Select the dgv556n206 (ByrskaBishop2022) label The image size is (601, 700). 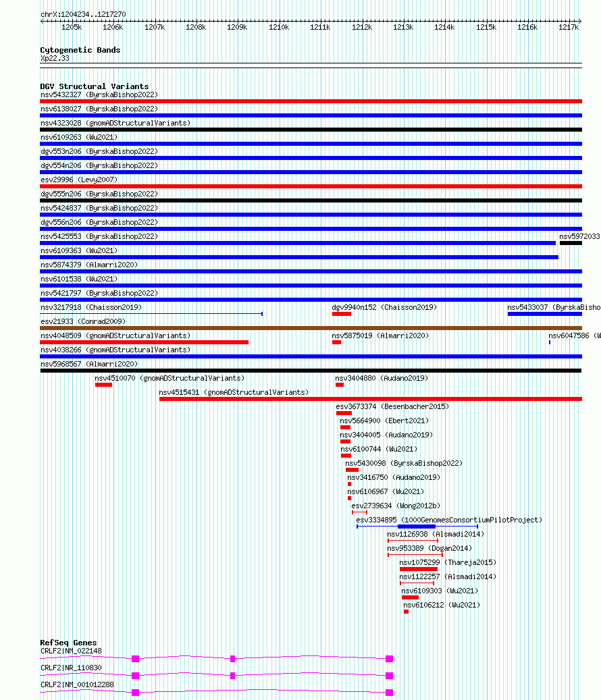pyautogui.click(x=99, y=222)
